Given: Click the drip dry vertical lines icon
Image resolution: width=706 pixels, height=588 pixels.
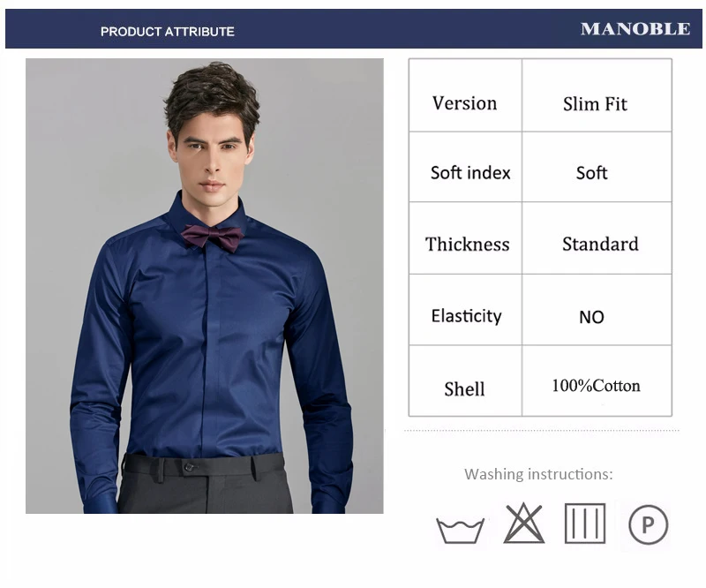Looking at the screenshot, I should click(x=585, y=524).
